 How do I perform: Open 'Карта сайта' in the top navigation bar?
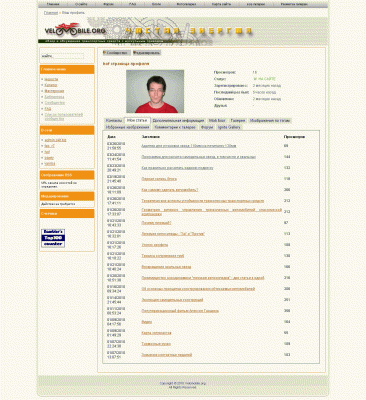tap(221, 5)
